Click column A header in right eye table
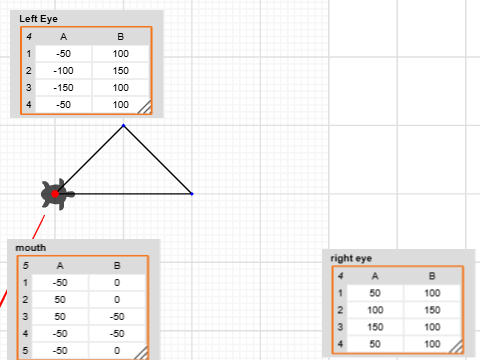This screenshot has height=360, width=480. [375, 276]
